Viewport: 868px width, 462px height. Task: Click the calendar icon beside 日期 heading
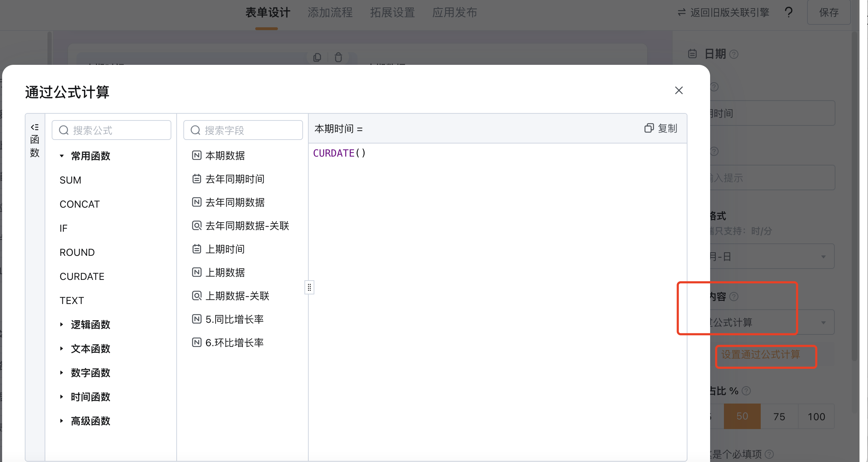coord(692,54)
